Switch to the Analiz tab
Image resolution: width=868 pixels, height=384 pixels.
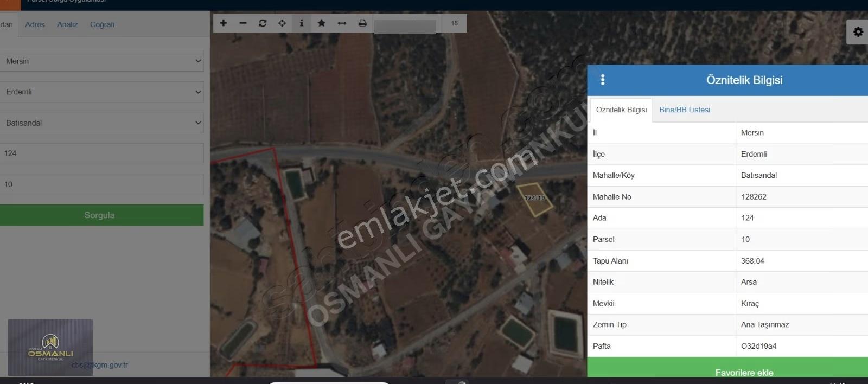tap(67, 24)
